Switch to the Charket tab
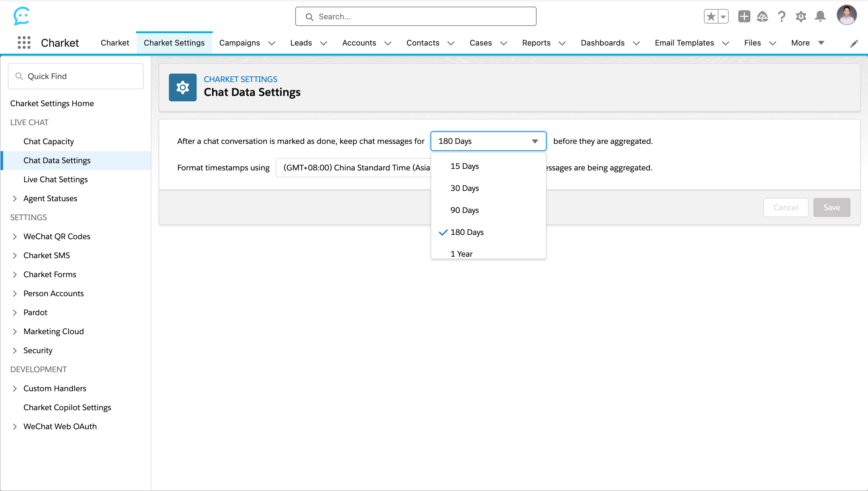 coord(115,43)
